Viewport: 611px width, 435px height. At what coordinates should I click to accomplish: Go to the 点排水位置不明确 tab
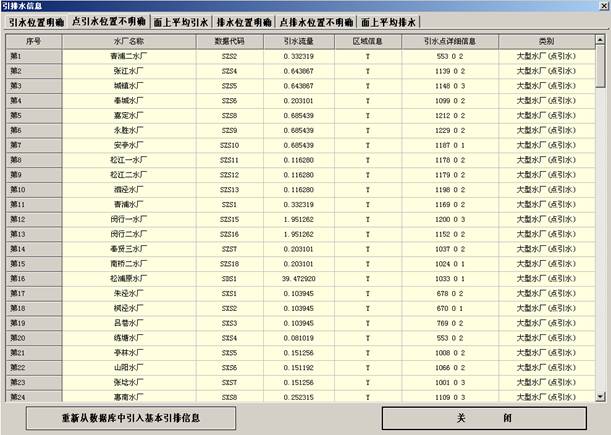pyautogui.click(x=316, y=21)
